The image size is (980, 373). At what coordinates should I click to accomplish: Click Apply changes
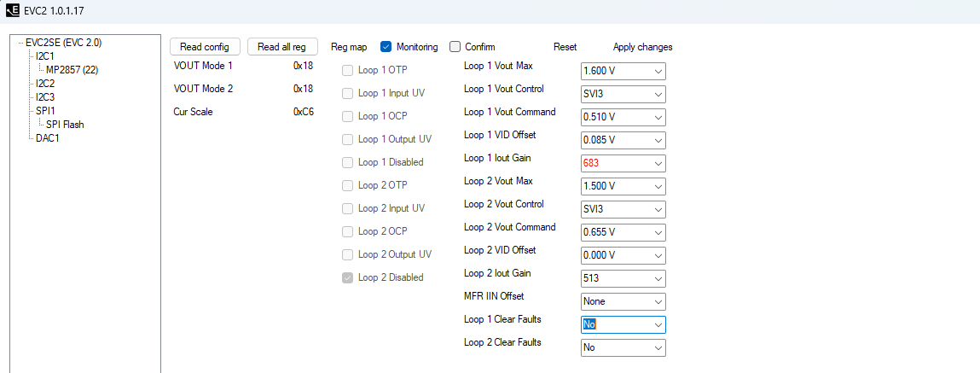pos(642,47)
